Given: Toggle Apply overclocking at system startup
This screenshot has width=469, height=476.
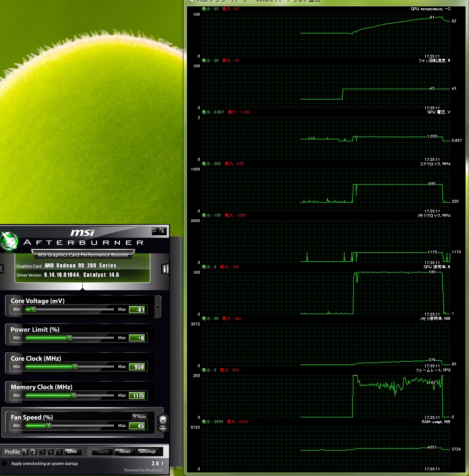Looking at the screenshot, I should tap(4, 463).
